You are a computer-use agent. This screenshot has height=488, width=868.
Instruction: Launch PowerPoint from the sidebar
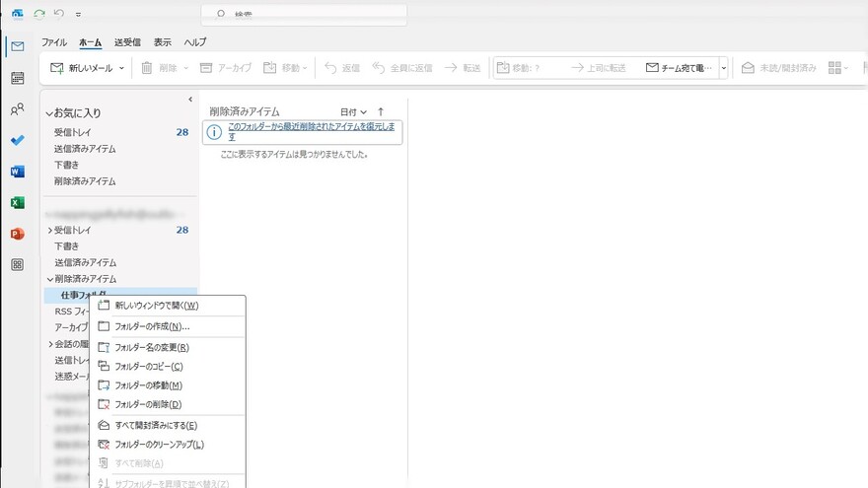17,234
